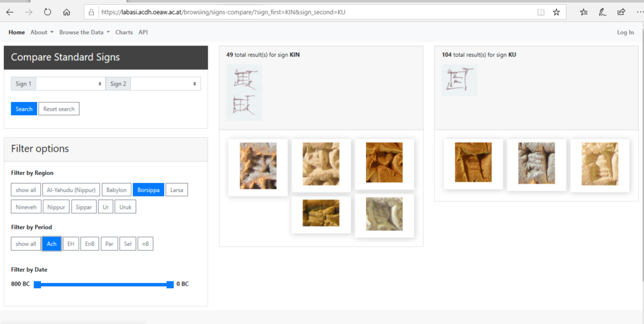The width and height of the screenshot is (644, 324).
Task: Select period filter show all
Action: point(26,244)
